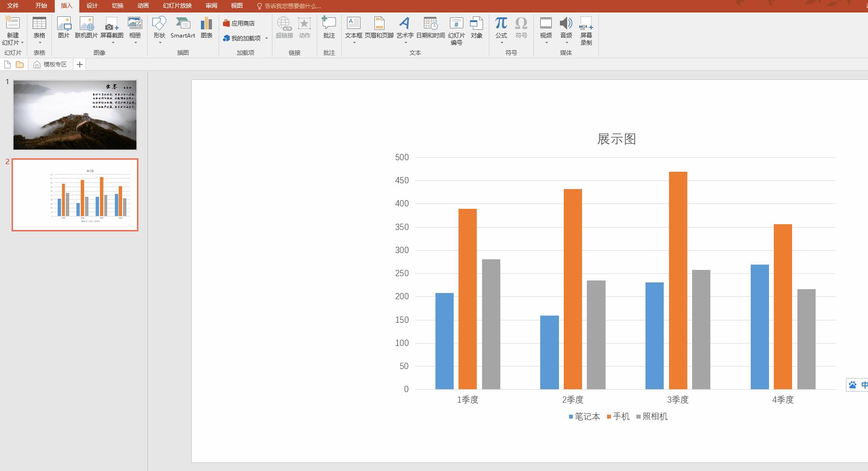This screenshot has width=868, height=471.
Task: Insert an Object (对象)
Action: [x=476, y=28]
